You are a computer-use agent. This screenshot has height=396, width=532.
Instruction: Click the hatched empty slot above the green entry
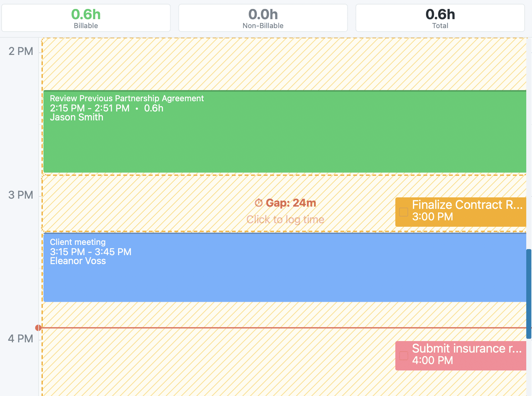point(284,64)
